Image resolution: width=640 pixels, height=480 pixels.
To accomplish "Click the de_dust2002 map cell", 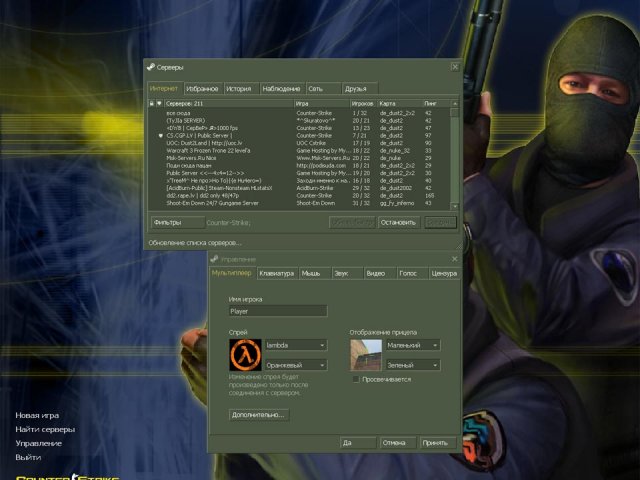I will tap(396, 188).
